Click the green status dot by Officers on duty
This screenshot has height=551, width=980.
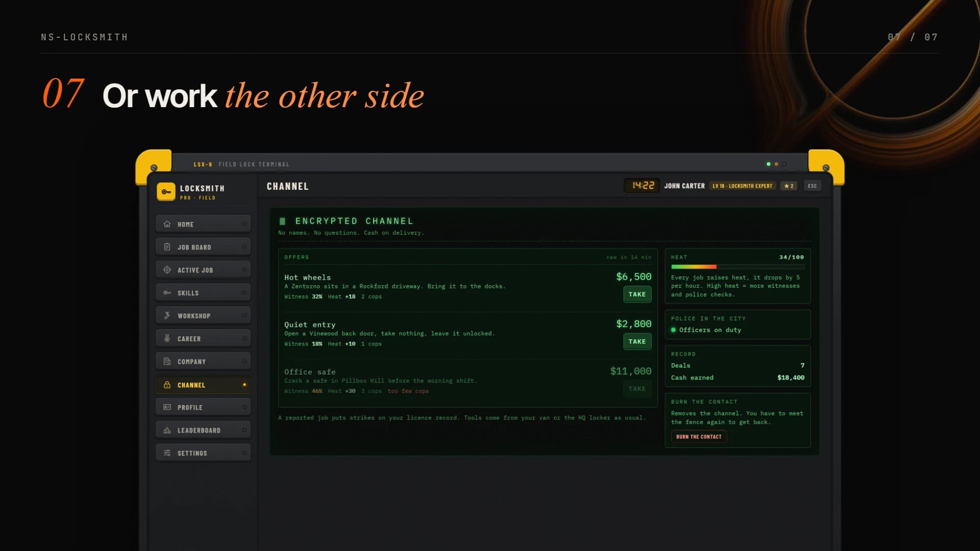673,330
